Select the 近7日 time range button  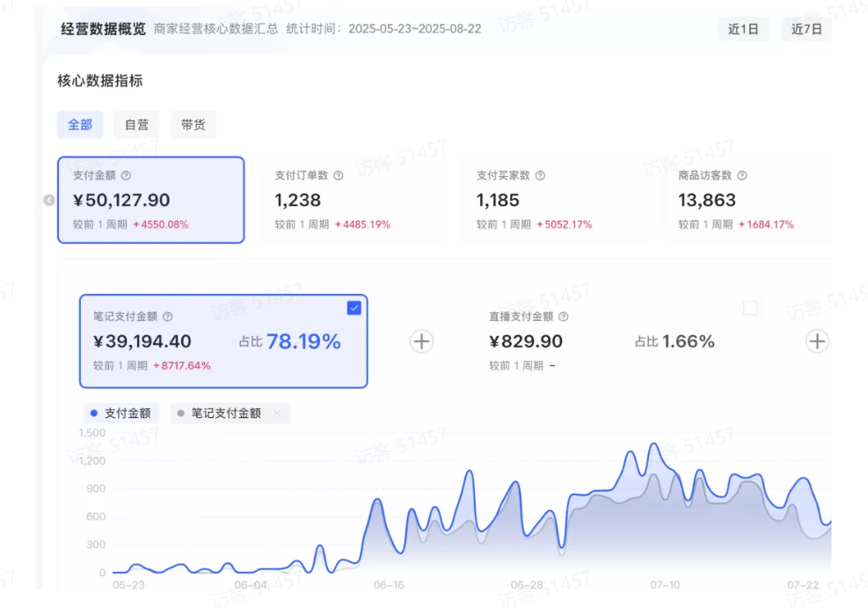click(806, 29)
